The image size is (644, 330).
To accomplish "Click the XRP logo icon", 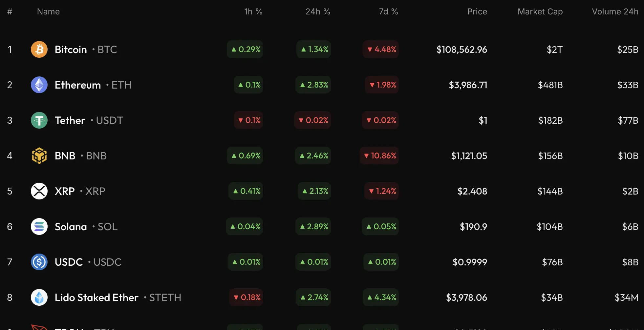I will pos(39,191).
